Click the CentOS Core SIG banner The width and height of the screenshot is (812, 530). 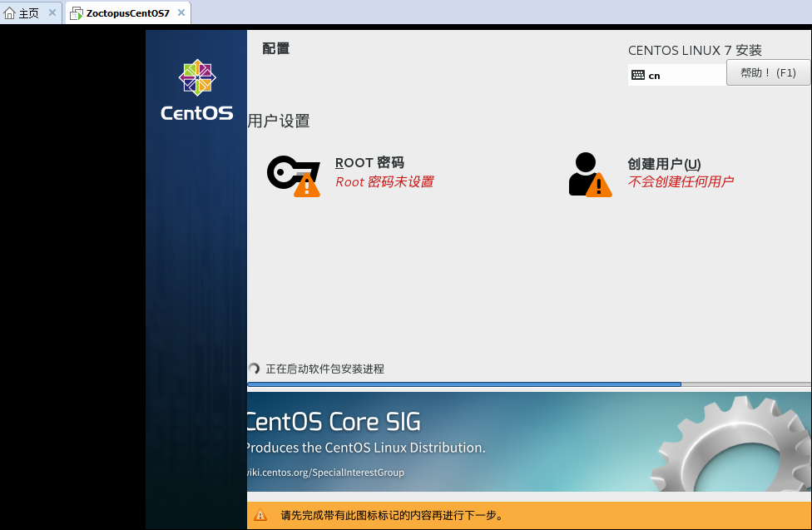tap(529, 442)
